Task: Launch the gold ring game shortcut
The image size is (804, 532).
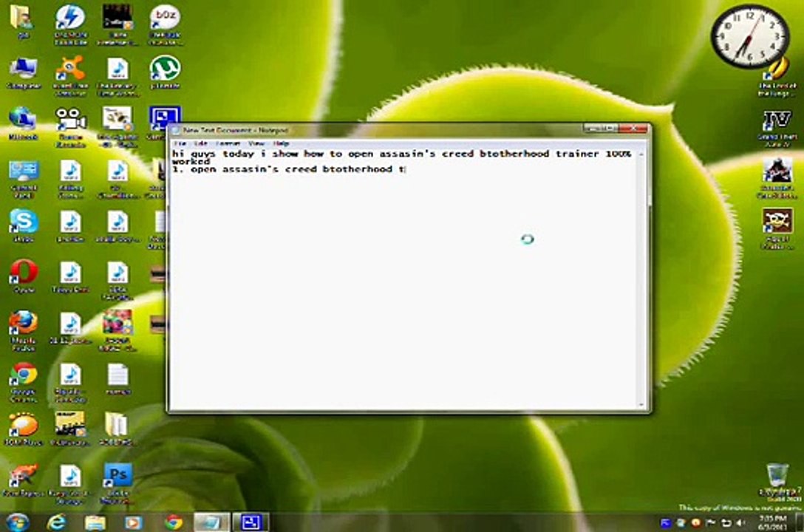Action: point(778,77)
